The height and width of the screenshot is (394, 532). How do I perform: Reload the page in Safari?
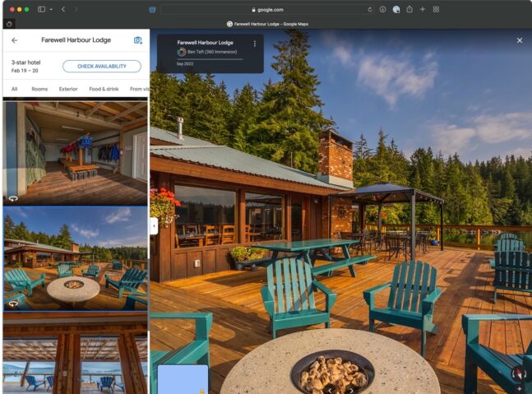370,10
